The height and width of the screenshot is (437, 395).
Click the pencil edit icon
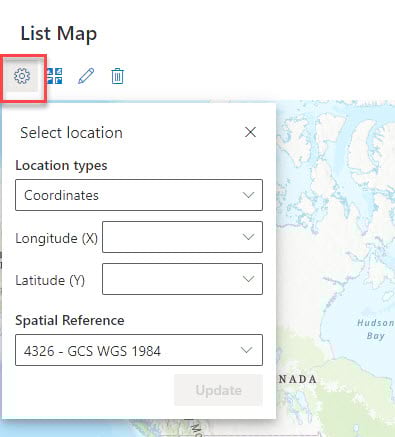[86, 76]
